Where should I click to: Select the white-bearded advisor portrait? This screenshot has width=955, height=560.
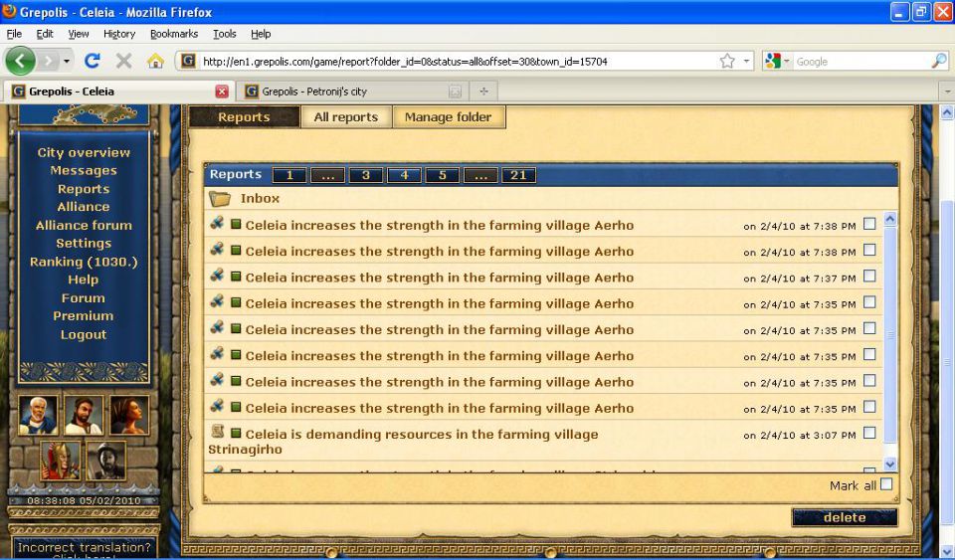(39, 415)
